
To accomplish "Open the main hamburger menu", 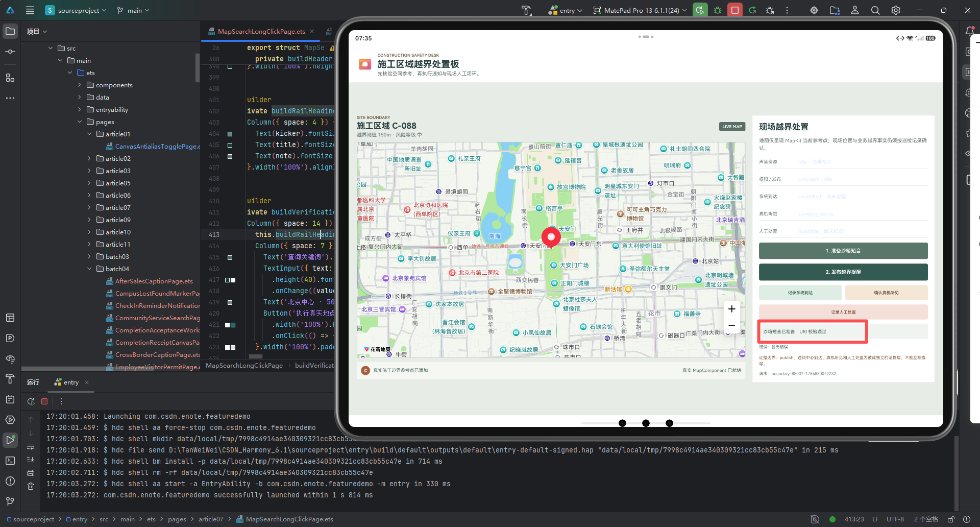I will (x=30, y=10).
